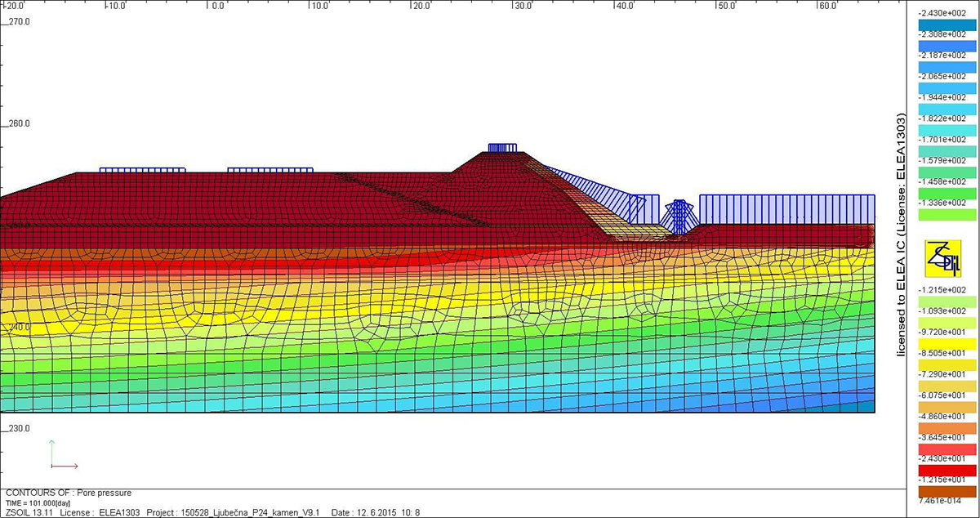The image size is (980, 518).
Task: Click the 260.0 mark on the vertical ruler
Action: click(18, 124)
